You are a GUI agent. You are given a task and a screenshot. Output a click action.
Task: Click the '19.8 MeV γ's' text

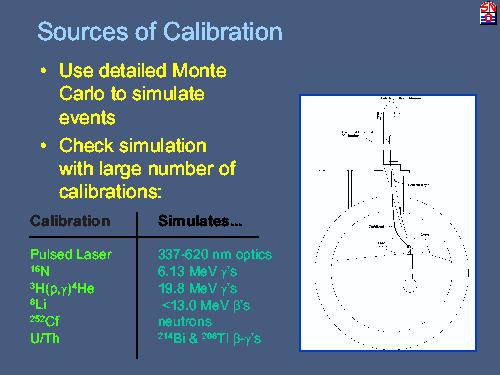(x=197, y=288)
